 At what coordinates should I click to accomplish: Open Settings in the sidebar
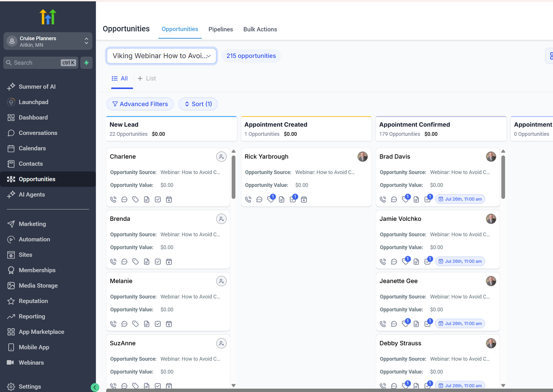(48, 386)
